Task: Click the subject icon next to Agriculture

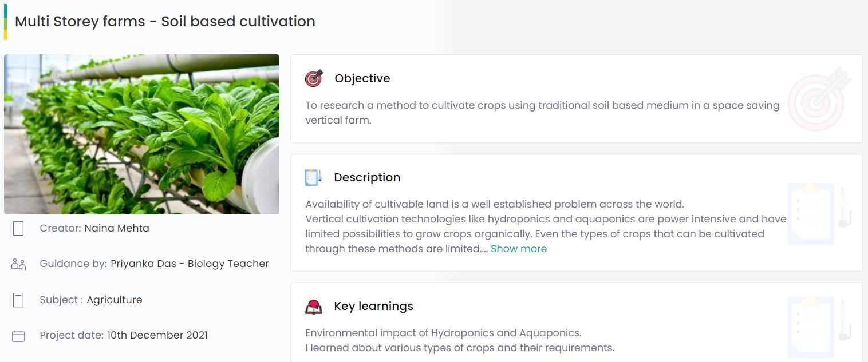Action: (x=18, y=300)
